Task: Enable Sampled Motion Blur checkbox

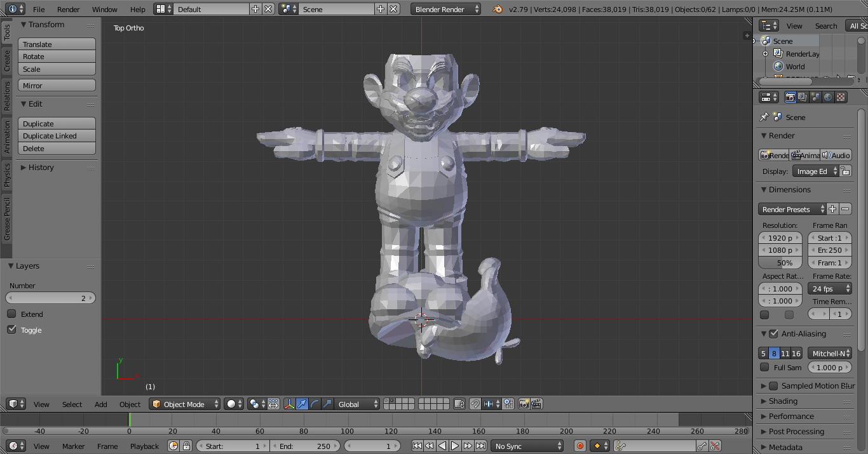Action: (773, 385)
